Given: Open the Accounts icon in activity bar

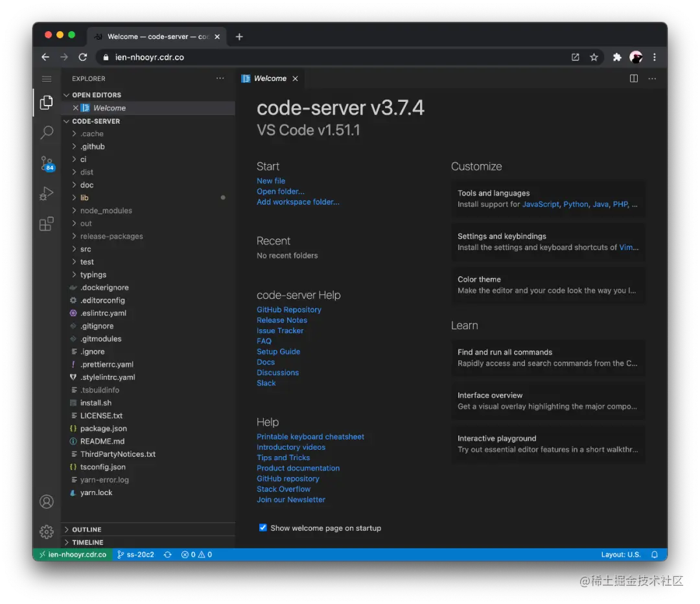Looking at the screenshot, I should pos(47,502).
